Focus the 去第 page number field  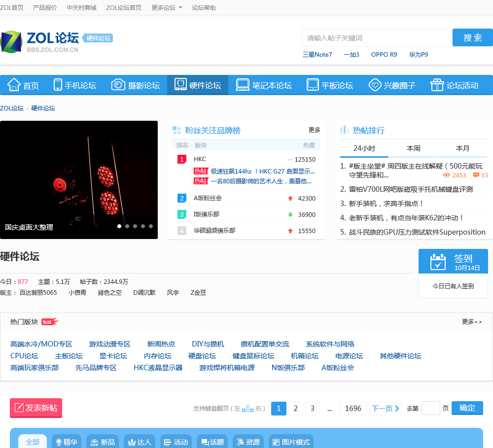[x=430, y=408]
